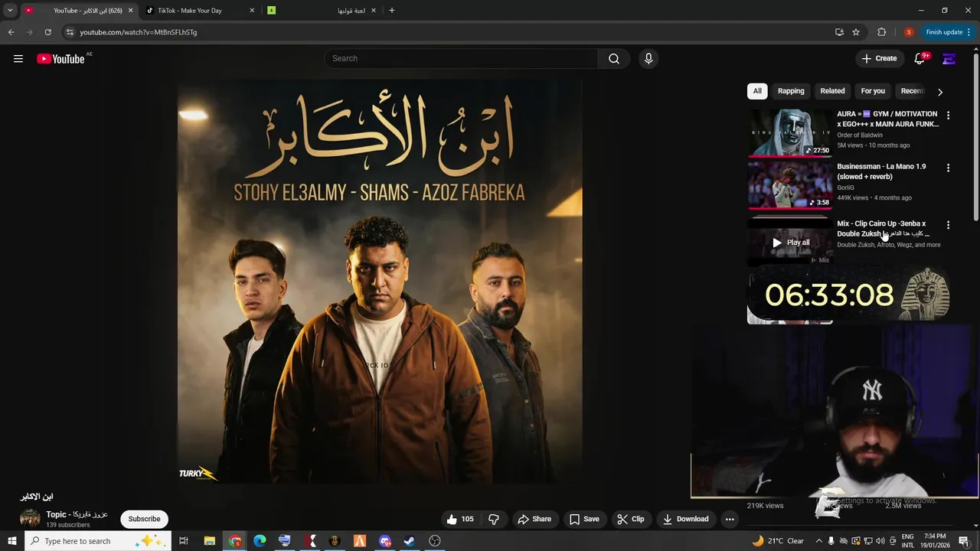The height and width of the screenshot is (551, 980).
Task: Go to YouTube home via logo
Action: click(x=60, y=59)
